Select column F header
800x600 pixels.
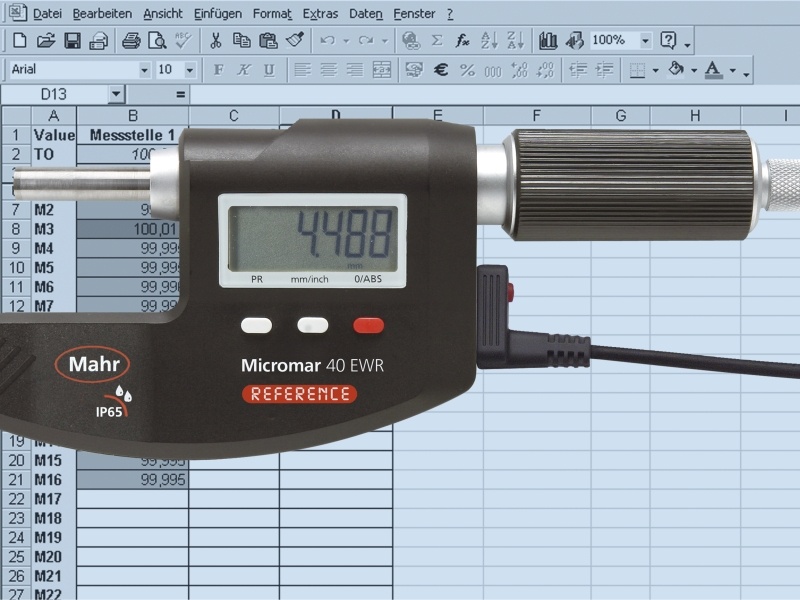[536, 116]
